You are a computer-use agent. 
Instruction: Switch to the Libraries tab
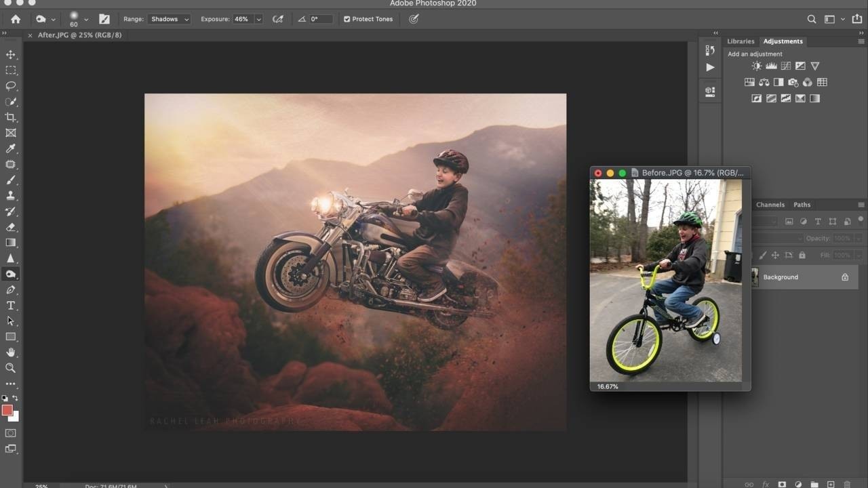tap(741, 41)
